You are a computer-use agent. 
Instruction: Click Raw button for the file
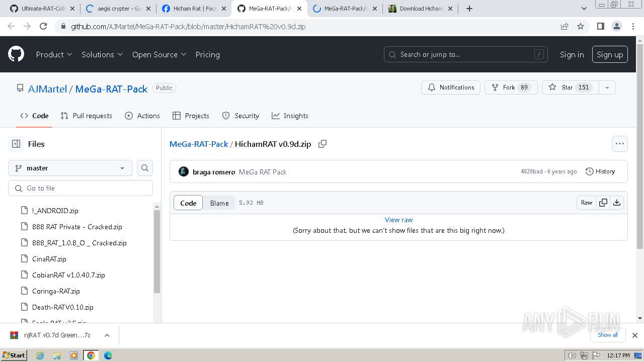587,203
